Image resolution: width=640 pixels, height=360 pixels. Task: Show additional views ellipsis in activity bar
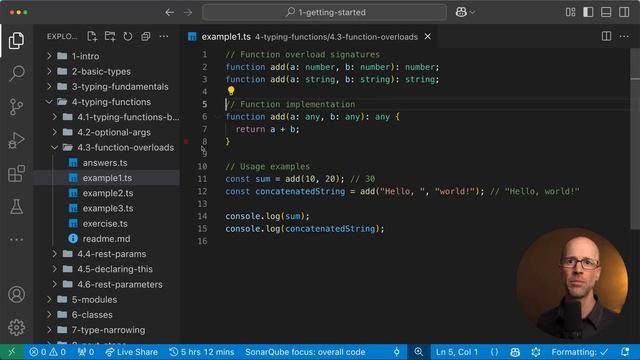[x=16, y=240]
